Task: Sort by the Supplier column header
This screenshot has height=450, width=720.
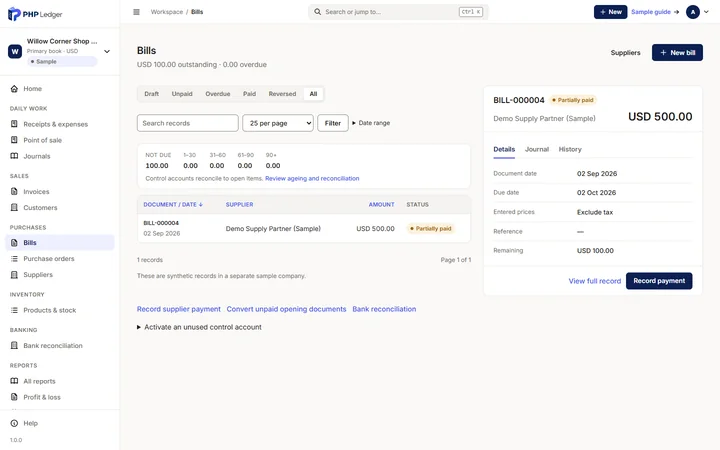Action: (239, 204)
